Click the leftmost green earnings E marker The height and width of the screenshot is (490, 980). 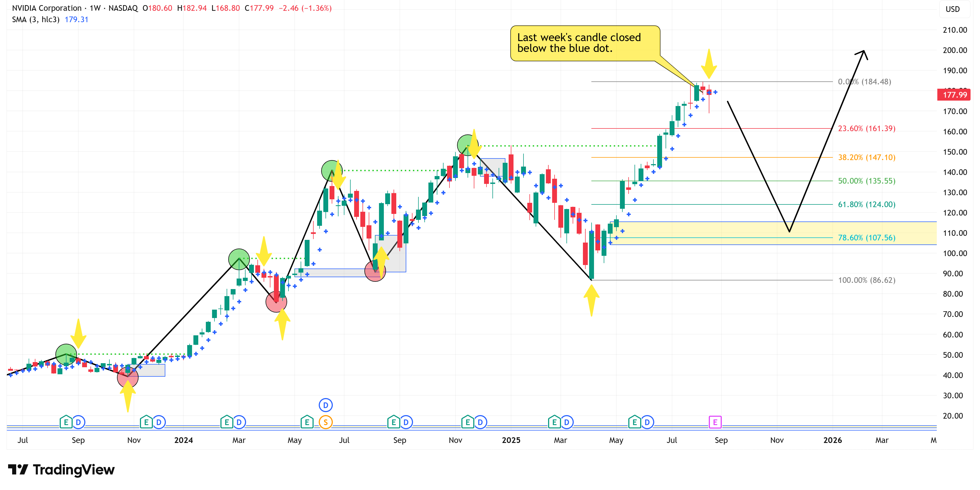(66, 422)
